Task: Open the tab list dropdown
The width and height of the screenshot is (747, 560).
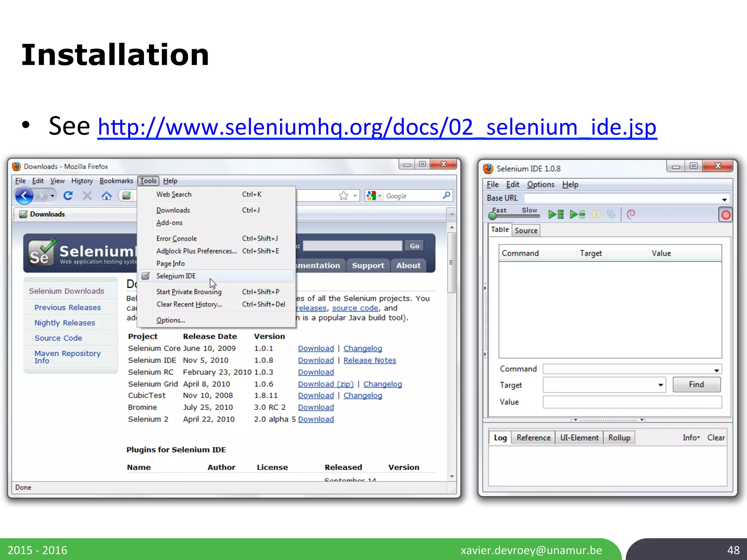Action: 452,214
